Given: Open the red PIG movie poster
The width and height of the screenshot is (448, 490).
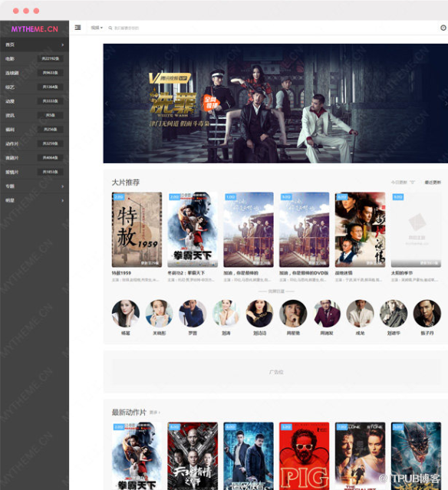Looking at the screenshot, I should click(x=305, y=456).
